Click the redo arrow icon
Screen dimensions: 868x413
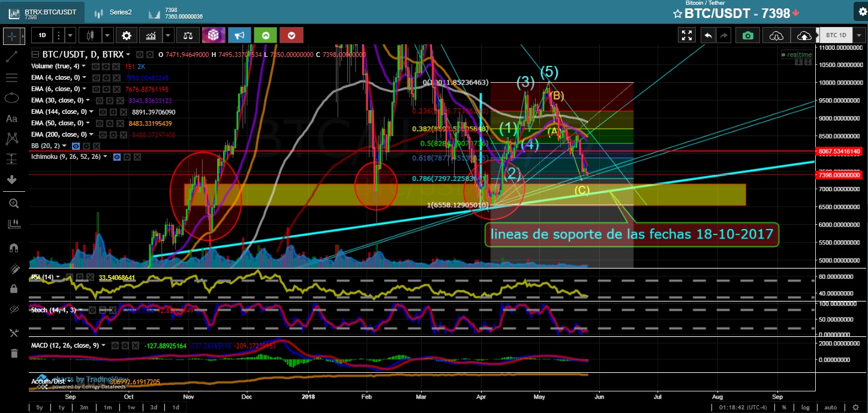tap(724, 35)
